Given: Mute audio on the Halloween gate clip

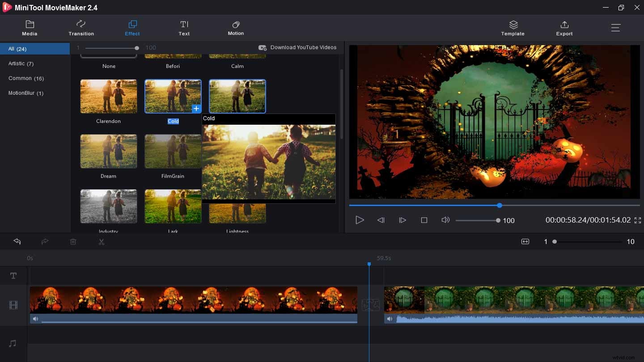Looking at the screenshot, I should (x=390, y=319).
